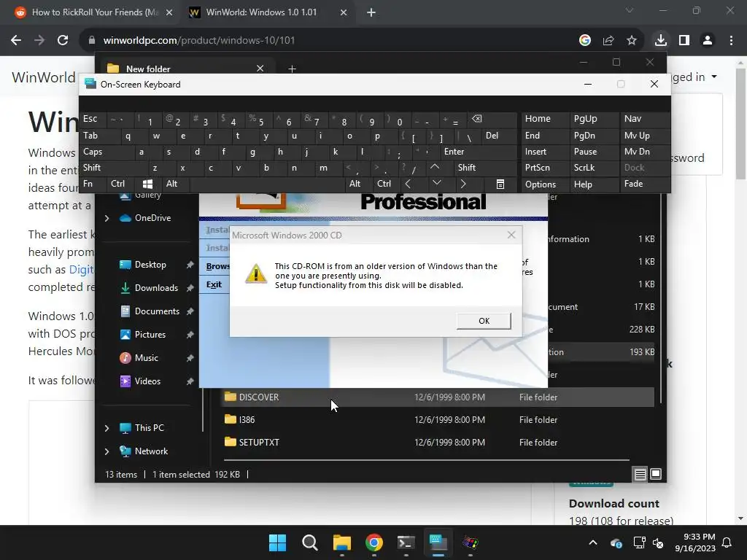Open taskbar Search
This screenshot has width=747, height=560.
309,542
